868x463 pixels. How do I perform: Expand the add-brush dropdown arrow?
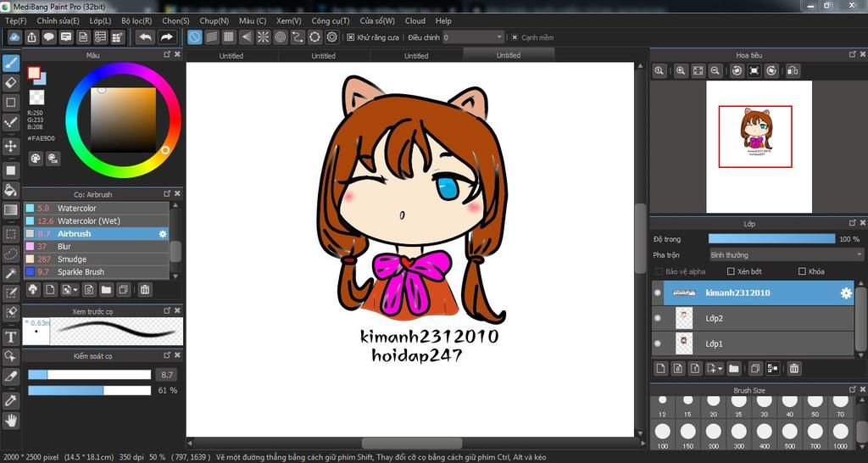click(75, 290)
